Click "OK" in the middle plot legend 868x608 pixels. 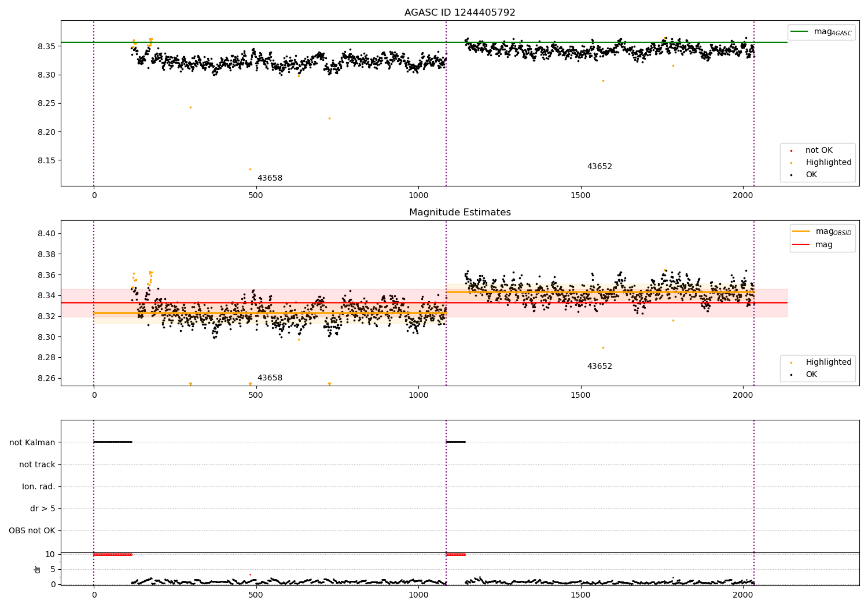[x=811, y=374]
